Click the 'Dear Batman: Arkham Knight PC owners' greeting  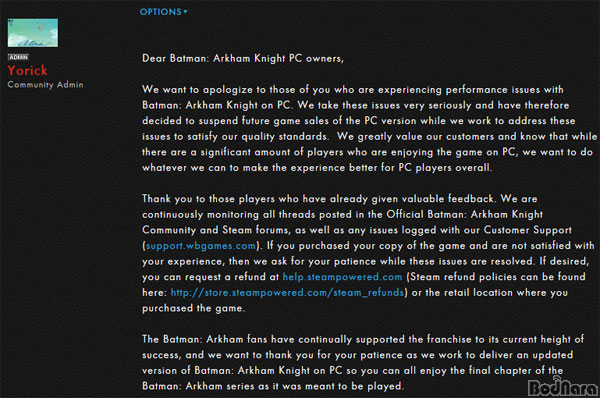coord(243,59)
